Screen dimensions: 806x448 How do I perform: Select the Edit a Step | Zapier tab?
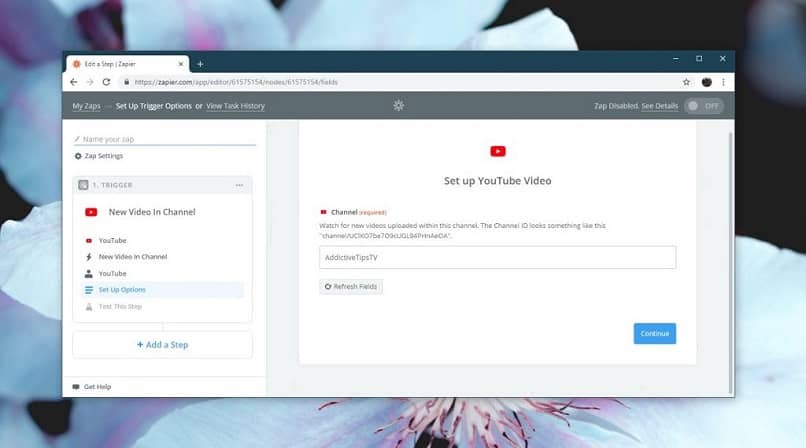127,64
